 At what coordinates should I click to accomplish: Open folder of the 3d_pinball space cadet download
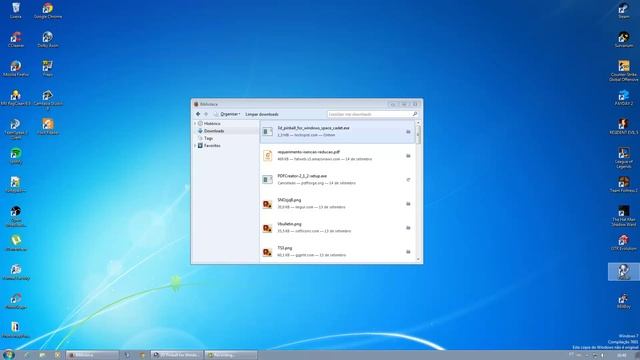(408, 132)
